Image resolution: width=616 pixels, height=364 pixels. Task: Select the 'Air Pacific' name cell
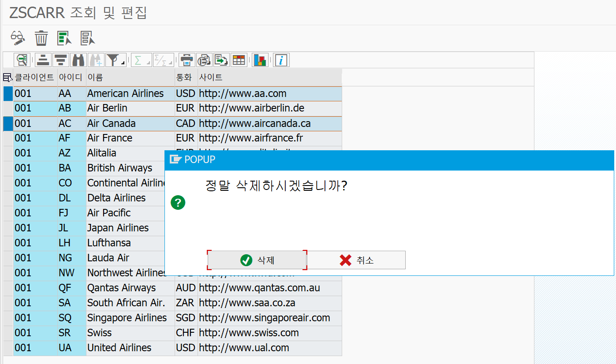126,213
